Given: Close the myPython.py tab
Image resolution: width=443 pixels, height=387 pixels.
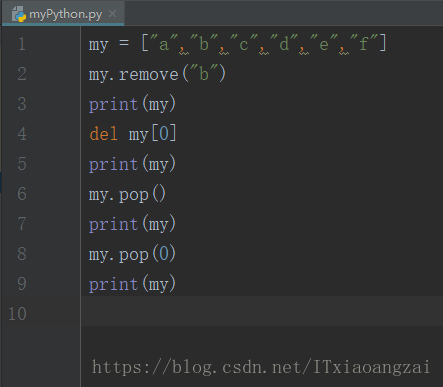Looking at the screenshot, I should click(x=113, y=14).
